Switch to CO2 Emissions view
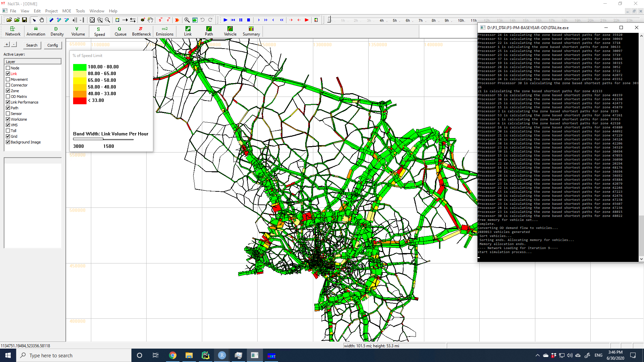 point(164,31)
